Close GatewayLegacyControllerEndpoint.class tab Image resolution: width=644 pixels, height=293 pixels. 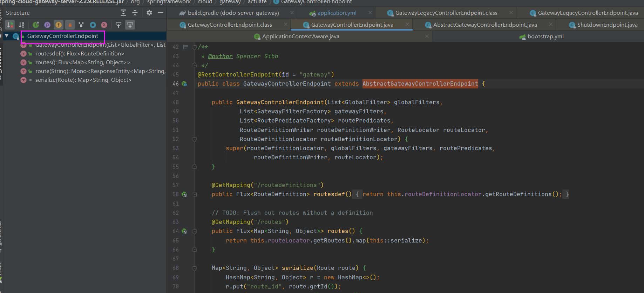click(511, 13)
